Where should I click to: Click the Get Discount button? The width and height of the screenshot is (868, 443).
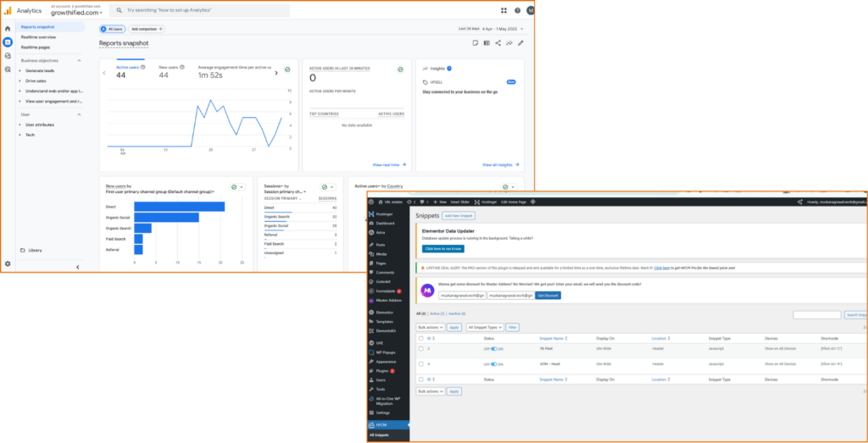tap(548, 296)
